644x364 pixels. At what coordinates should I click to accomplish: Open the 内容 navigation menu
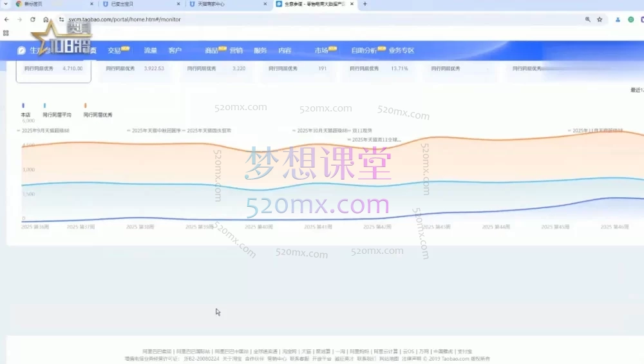pyautogui.click(x=285, y=50)
